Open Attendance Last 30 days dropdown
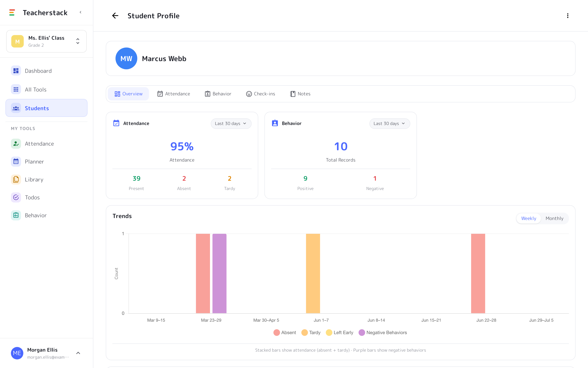This screenshot has width=588, height=368. 231,124
